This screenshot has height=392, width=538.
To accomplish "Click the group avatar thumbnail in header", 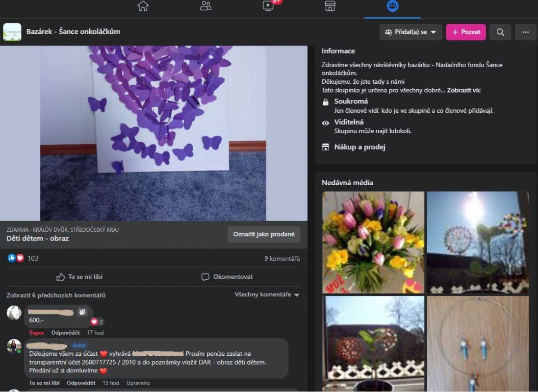I will (12, 32).
